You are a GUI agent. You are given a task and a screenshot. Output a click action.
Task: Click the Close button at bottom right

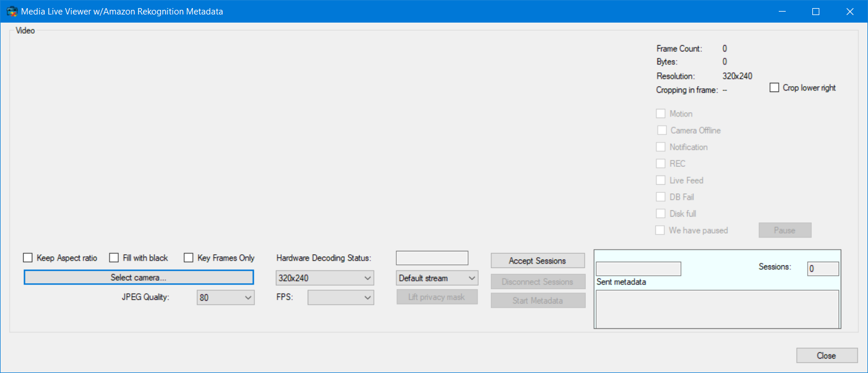[x=826, y=356]
